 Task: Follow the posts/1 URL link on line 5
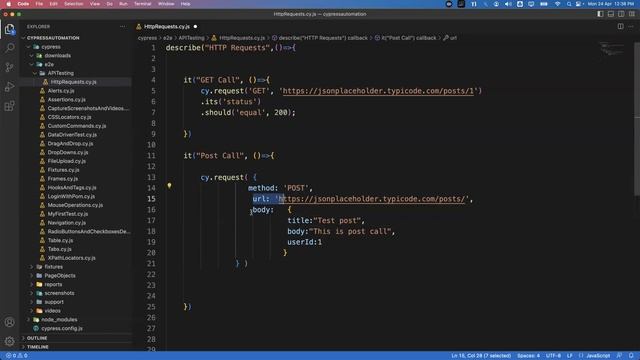tap(378, 91)
